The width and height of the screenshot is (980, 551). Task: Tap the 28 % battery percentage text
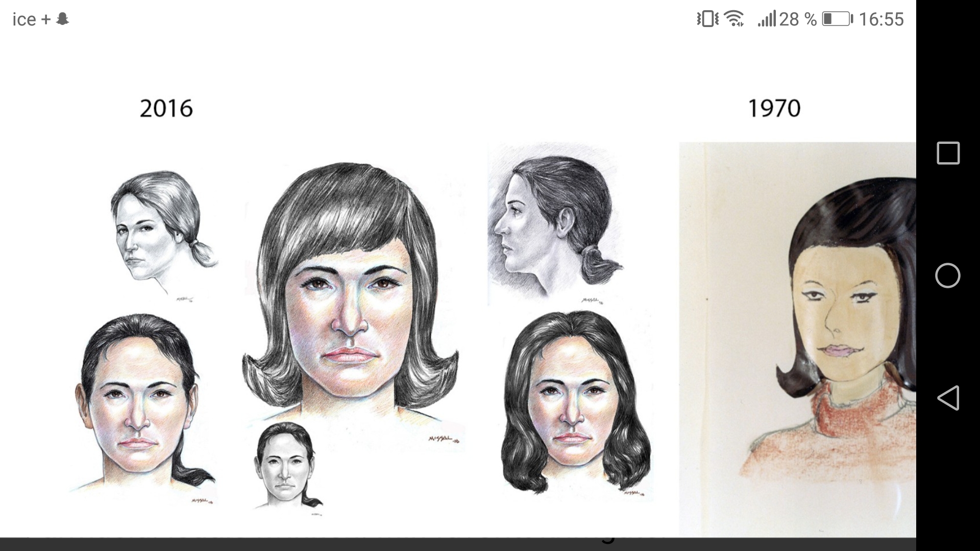[797, 19]
